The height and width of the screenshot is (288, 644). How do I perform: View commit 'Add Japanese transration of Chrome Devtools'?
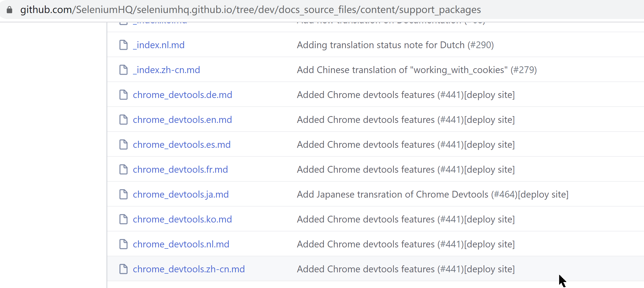point(393,194)
